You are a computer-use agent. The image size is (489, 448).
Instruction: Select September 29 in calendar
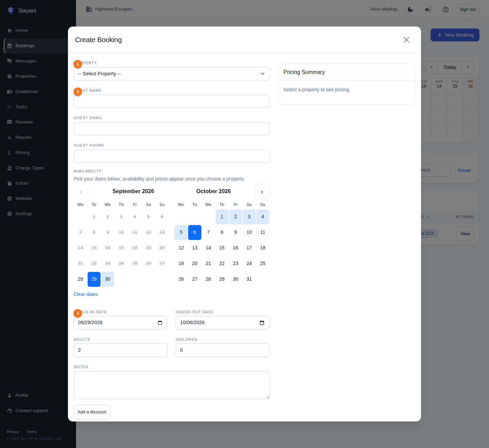coord(94,279)
